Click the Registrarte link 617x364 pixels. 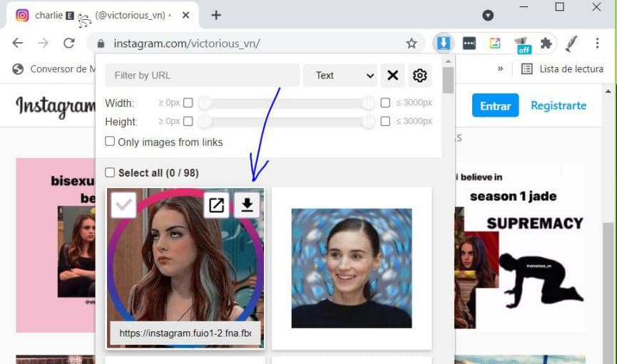(559, 105)
